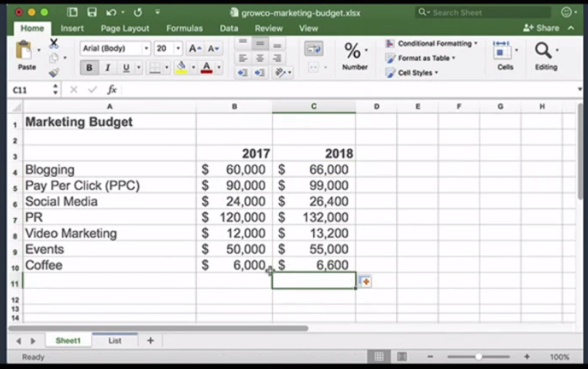Cancel formula entry with X icon
The height and width of the screenshot is (369, 588).
click(74, 90)
